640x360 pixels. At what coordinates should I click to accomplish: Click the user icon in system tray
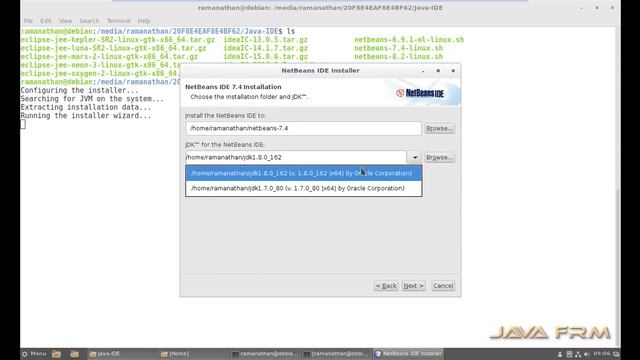point(560,354)
